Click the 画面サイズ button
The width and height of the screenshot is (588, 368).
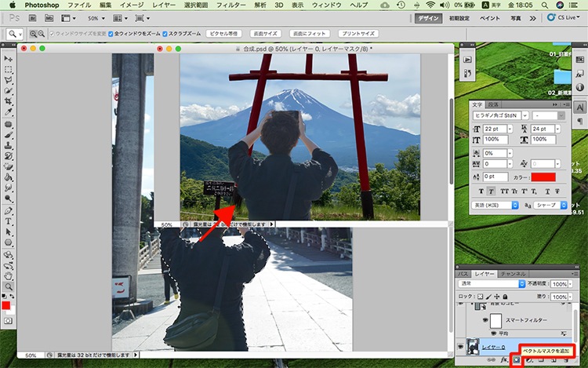click(x=266, y=34)
